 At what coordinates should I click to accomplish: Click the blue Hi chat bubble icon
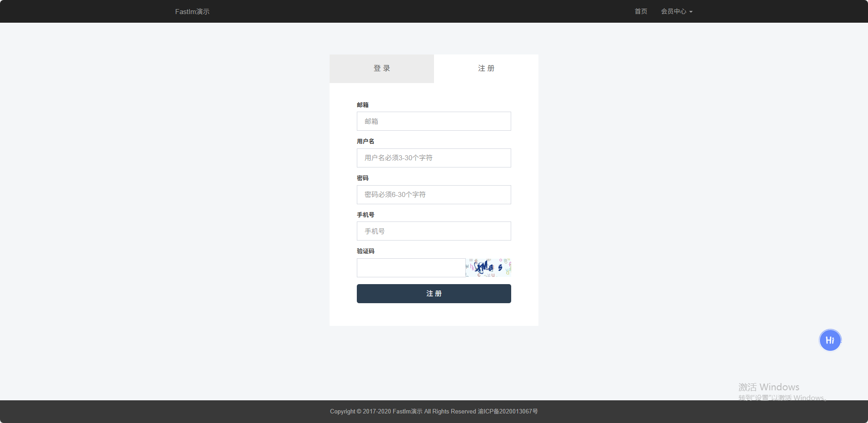pyautogui.click(x=830, y=340)
